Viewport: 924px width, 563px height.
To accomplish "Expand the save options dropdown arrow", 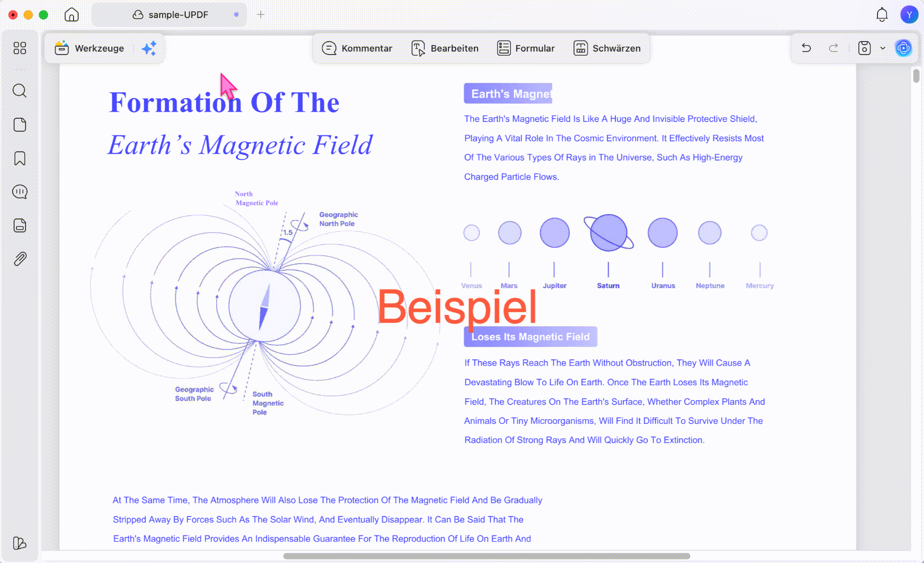I will coord(882,48).
